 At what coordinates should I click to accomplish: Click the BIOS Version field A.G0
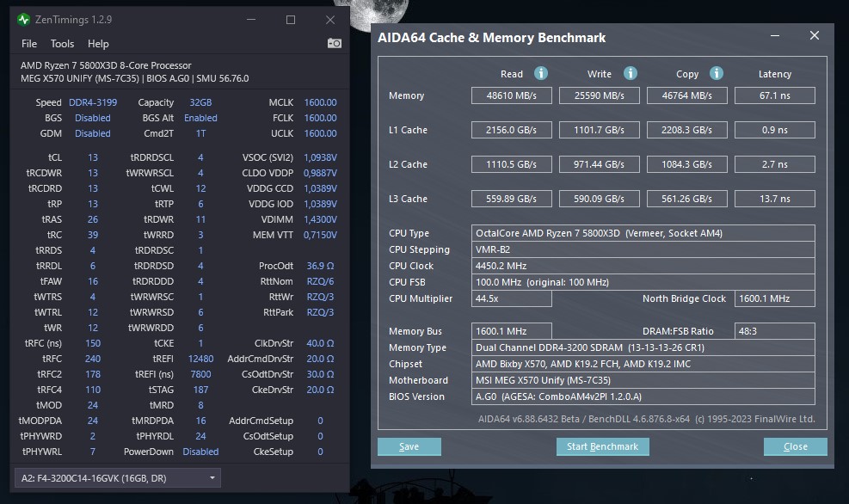pyautogui.click(x=643, y=396)
